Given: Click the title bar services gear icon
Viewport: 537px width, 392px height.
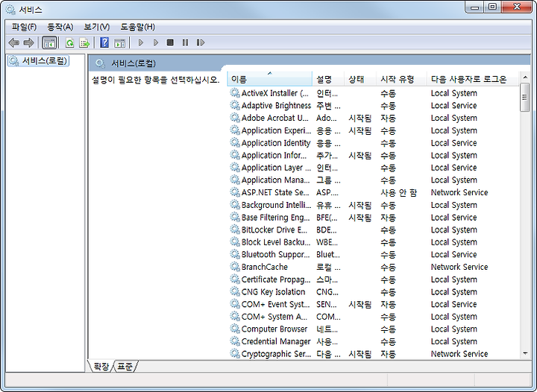Looking at the screenshot, I should (10, 10).
